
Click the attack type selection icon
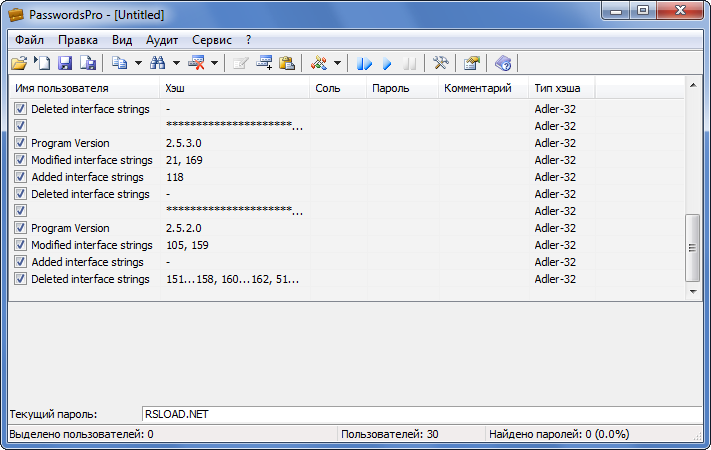tap(319, 63)
